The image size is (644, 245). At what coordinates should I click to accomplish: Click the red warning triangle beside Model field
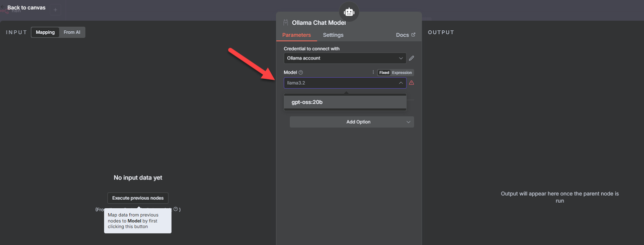[x=412, y=83]
